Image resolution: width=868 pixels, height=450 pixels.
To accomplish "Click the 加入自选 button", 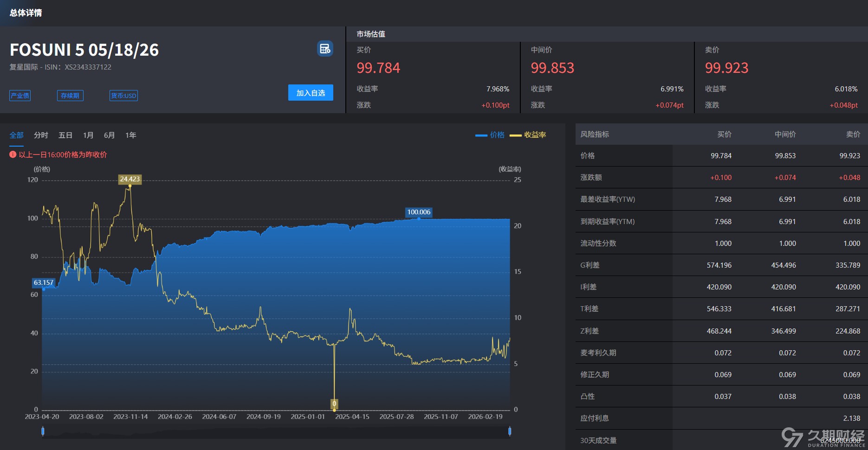I will (x=311, y=93).
